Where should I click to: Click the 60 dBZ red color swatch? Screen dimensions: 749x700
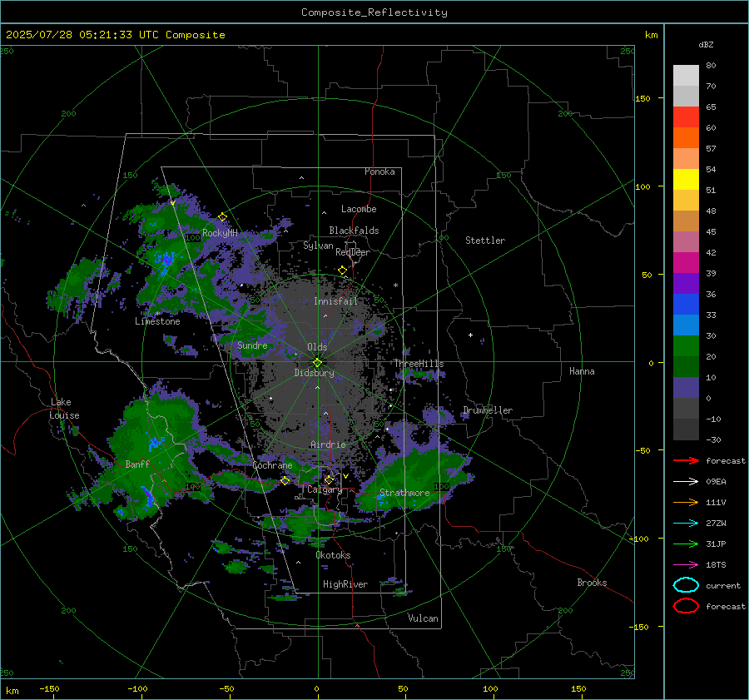686,117
